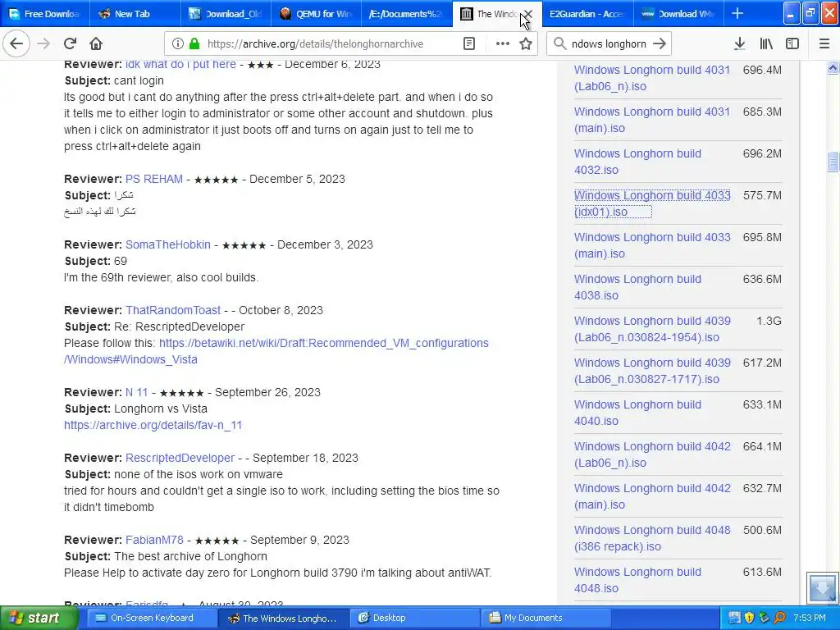Open page actions three-dots menu
The height and width of the screenshot is (630, 840).
click(503, 44)
